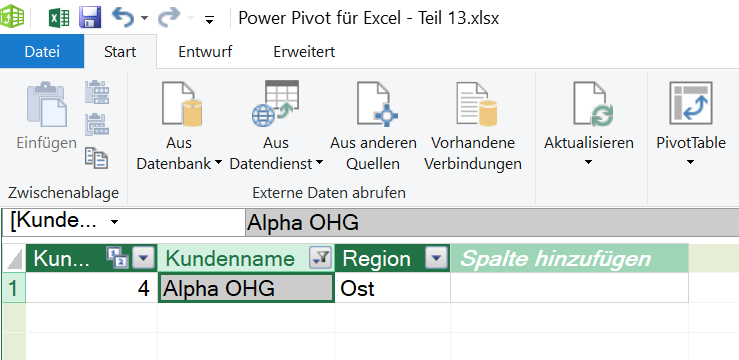The height and width of the screenshot is (360, 739).
Task: Open the Region column filter dropdown
Action: tap(436, 258)
